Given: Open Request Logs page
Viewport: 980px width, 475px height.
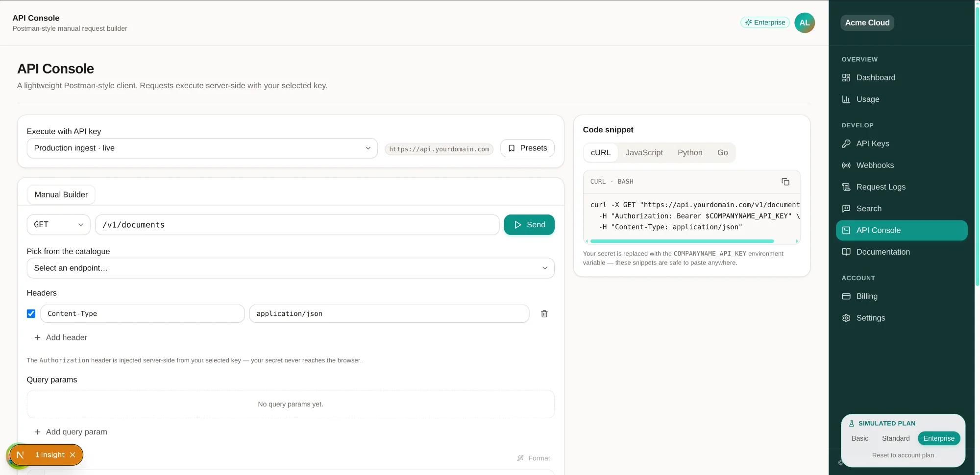Looking at the screenshot, I should click(x=902, y=187).
